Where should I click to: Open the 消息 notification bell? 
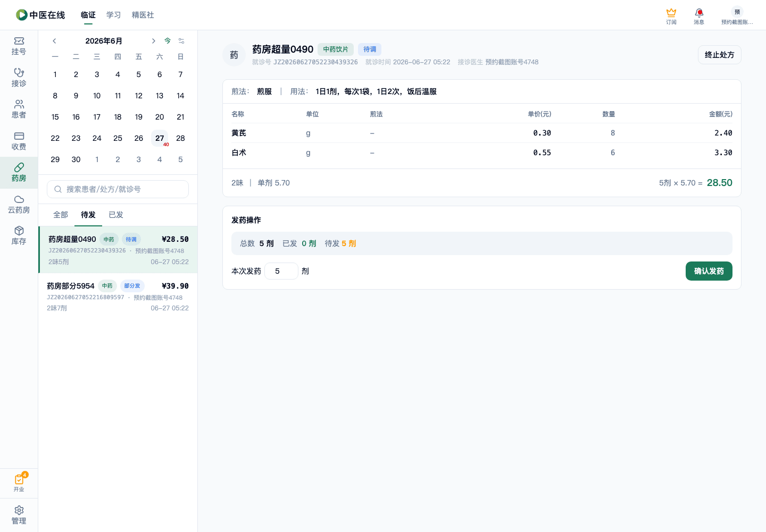[x=699, y=16]
